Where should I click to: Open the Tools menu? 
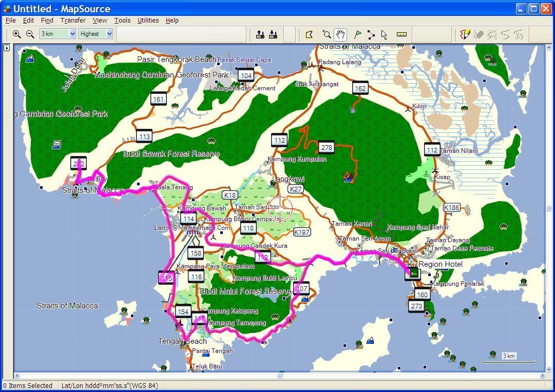click(x=122, y=20)
